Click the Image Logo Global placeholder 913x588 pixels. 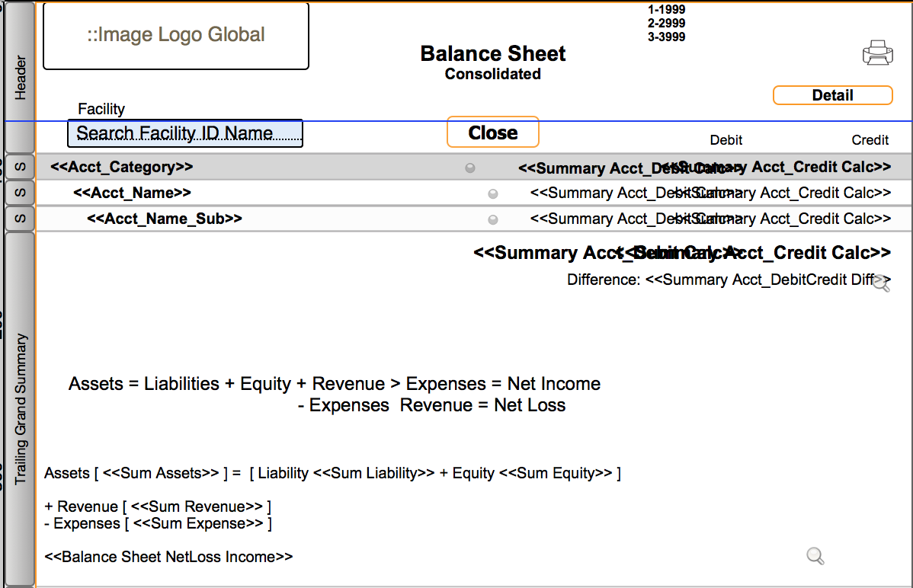(176, 36)
